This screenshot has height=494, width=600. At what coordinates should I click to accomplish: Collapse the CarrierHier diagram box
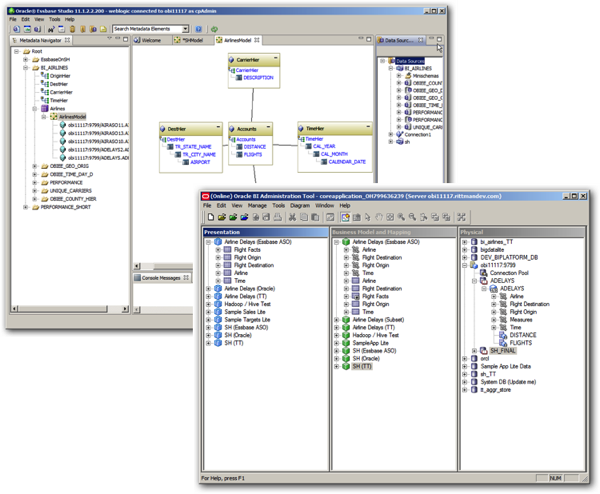[x=276, y=58]
